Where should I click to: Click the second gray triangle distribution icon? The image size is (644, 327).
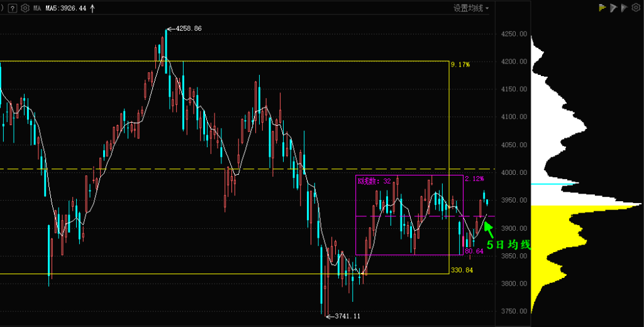click(625, 8)
